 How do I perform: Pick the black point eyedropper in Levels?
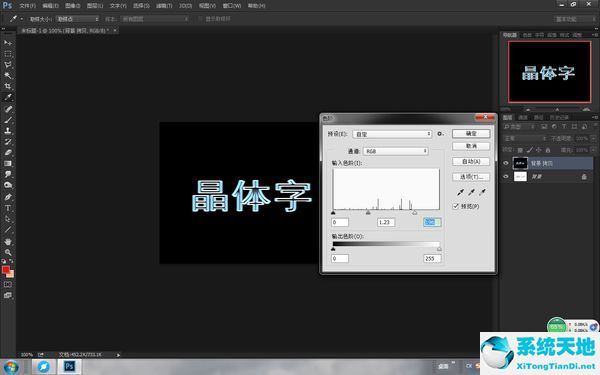[460, 192]
